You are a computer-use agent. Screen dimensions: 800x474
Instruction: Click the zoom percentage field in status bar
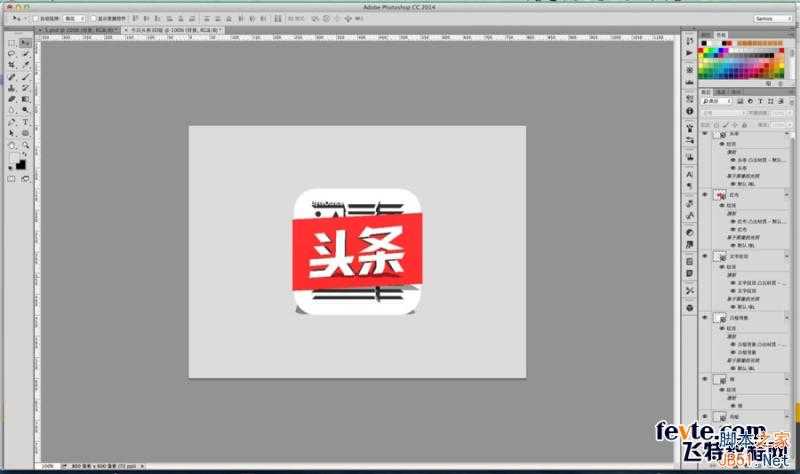point(48,466)
